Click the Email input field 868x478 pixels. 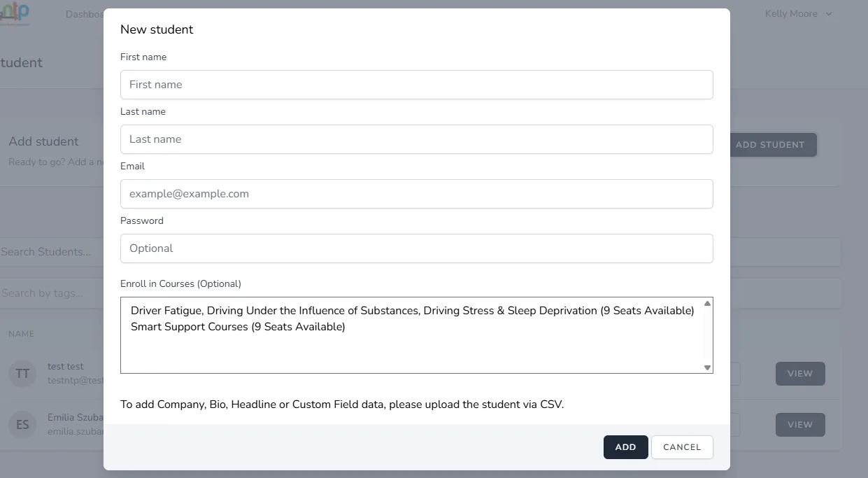click(x=416, y=194)
